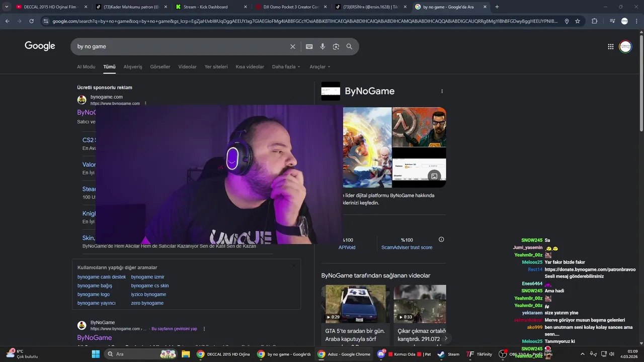Click the bynogame izmir suggestion
This screenshot has height=362, width=644.
point(148,277)
